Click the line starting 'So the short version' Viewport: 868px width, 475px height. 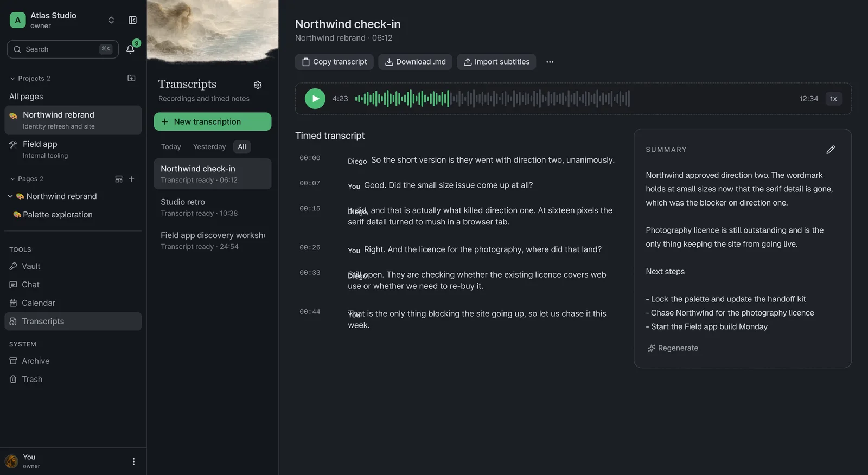pyautogui.click(x=493, y=160)
